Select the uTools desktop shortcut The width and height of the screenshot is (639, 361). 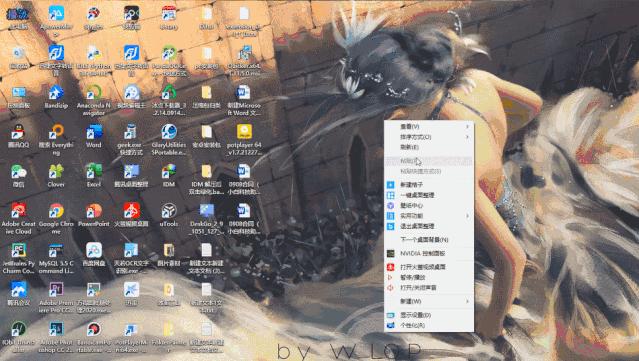(169, 215)
